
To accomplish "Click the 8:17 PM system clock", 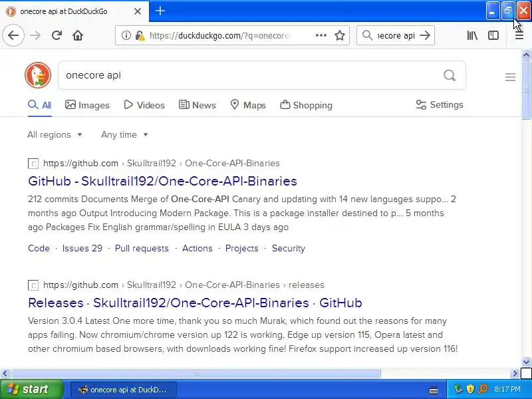I will click(507, 389).
